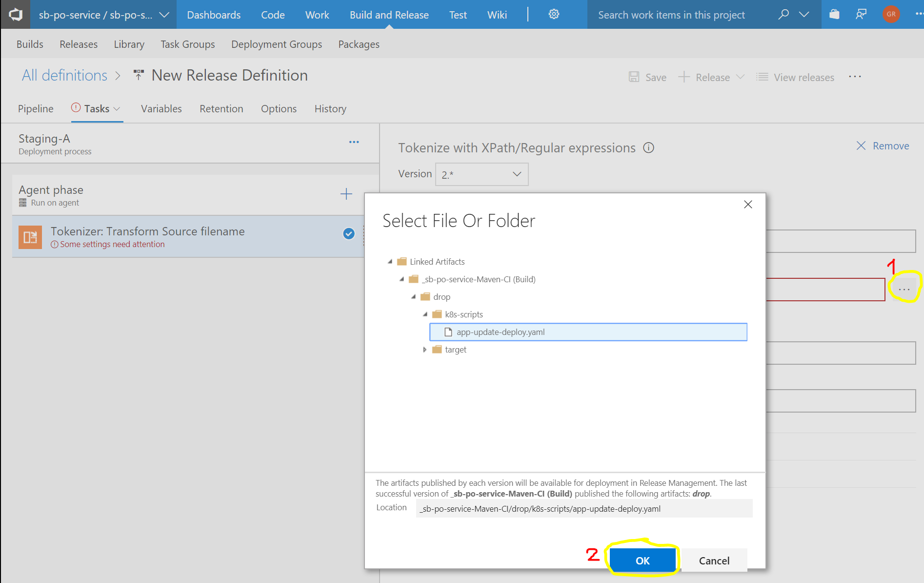Select app-update-deploy.yaml file
Image resolution: width=924 pixels, height=583 pixels.
point(588,332)
